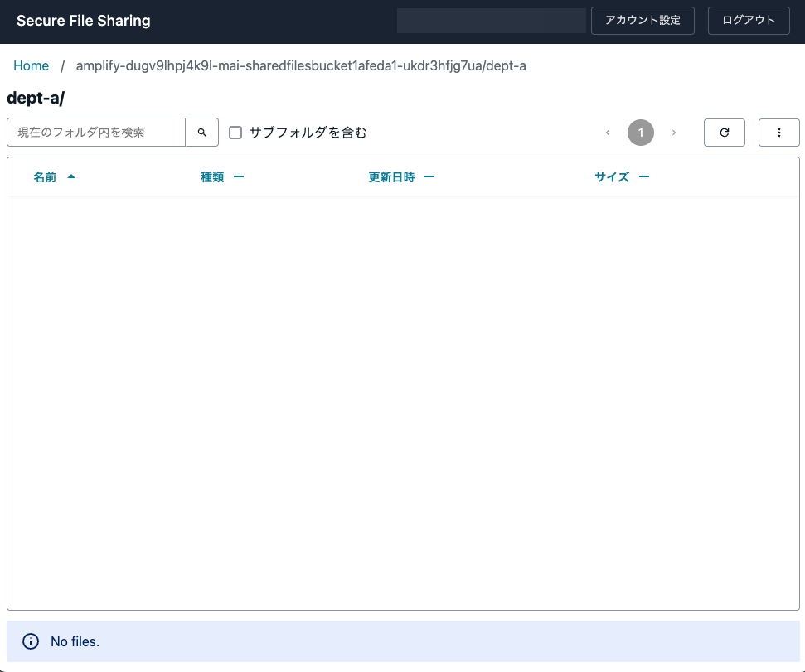This screenshot has width=805, height=672.
Task: Click the info icon in No files banner
Action: 31,641
